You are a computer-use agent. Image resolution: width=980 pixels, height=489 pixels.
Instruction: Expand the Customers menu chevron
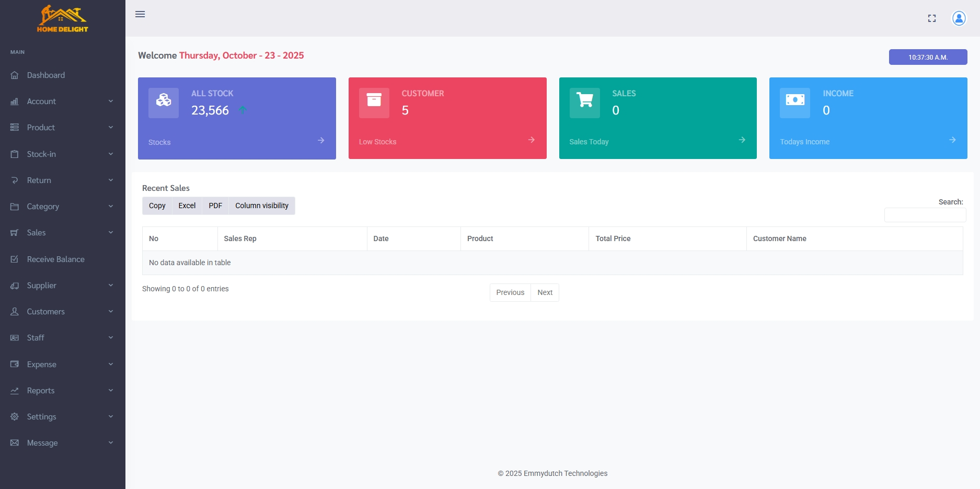coord(111,311)
